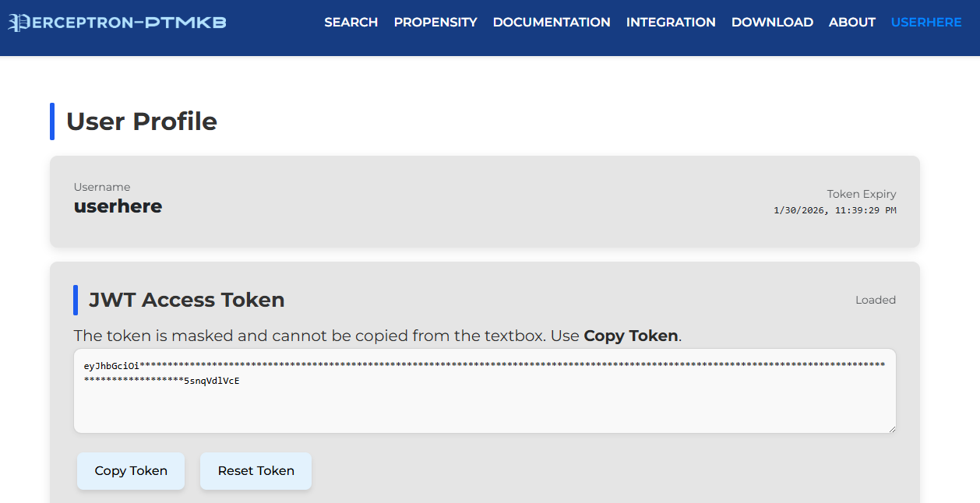980x503 pixels.
Task: Click bold Copy Token text in instructions
Action: coord(630,336)
